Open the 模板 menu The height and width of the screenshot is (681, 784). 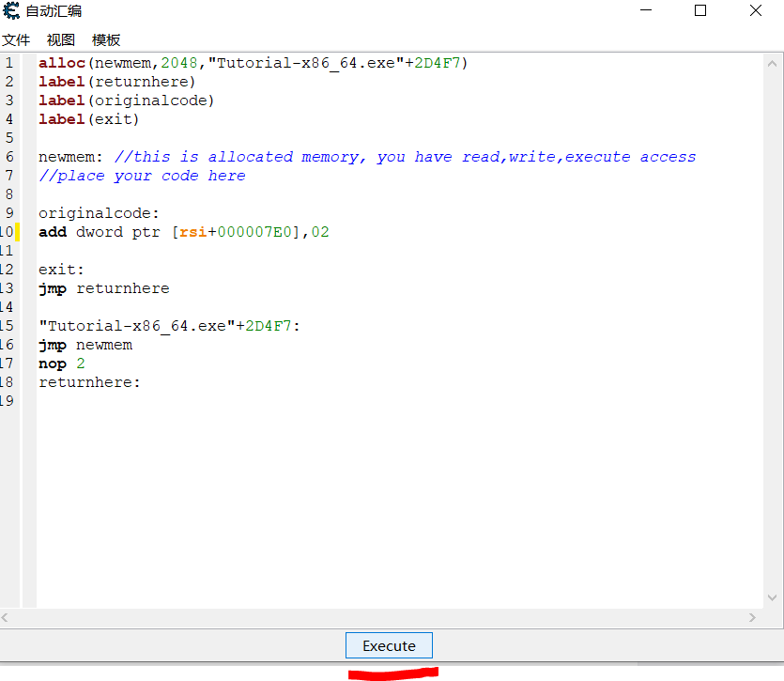(x=106, y=40)
